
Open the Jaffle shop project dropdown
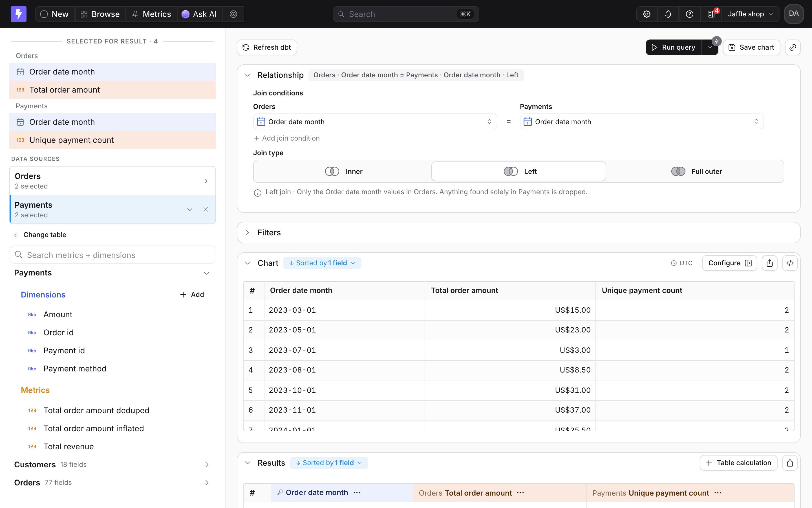pyautogui.click(x=750, y=14)
